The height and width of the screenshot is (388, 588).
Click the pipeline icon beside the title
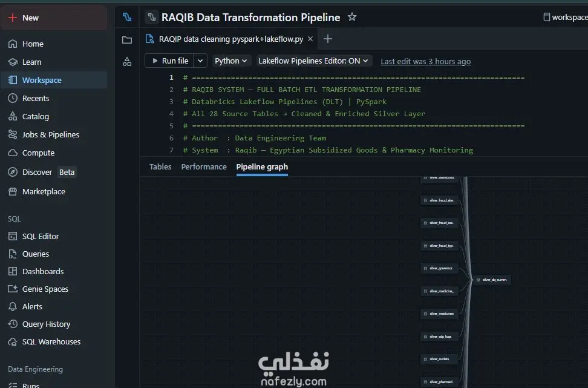pyautogui.click(x=152, y=18)
